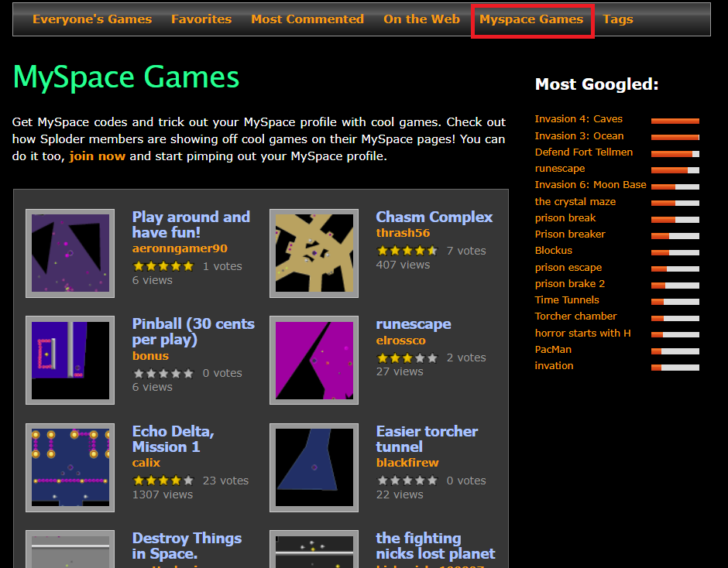This screenshot has width=728, height=568.
Task: Visit thrash56's author page
Action: click(403, 232)
